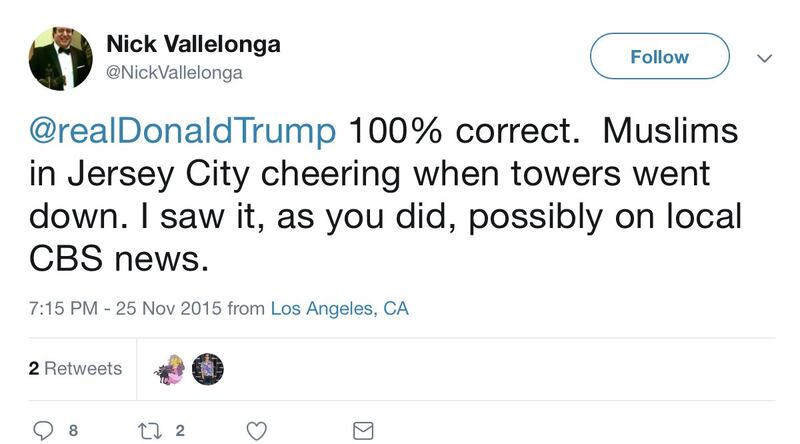Click the right, dark circular retweeter avatar
This screenshot has height=444, width=800.
tap(207, 369)
